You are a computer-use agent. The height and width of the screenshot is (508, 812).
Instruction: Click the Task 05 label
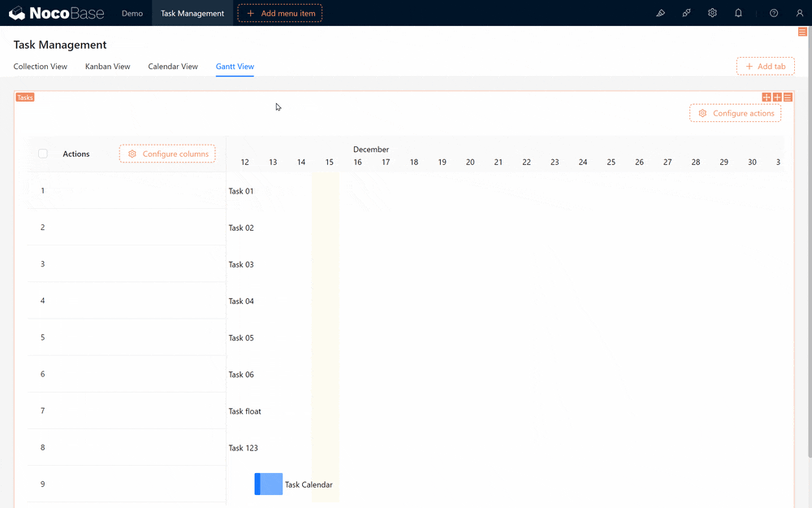click(241, 338)
